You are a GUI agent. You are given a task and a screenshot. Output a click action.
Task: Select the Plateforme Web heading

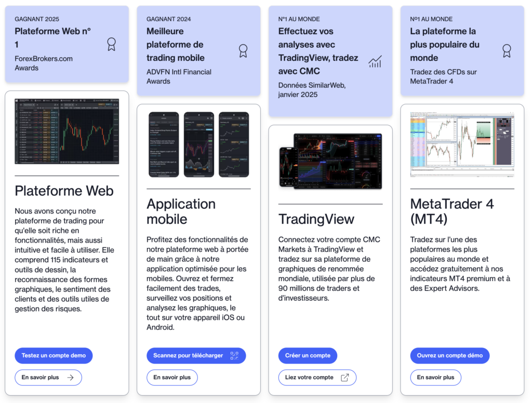coord(64,191)
